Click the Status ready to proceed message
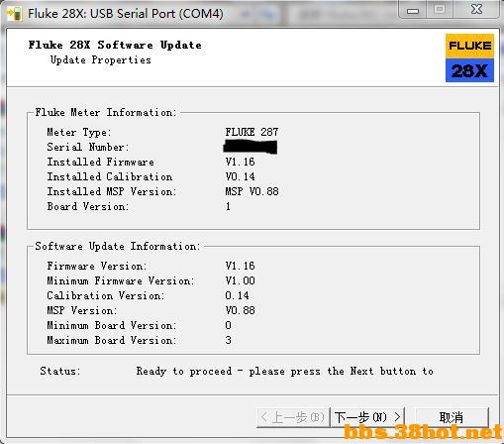The image size is (504, 444). click(284, 372)
